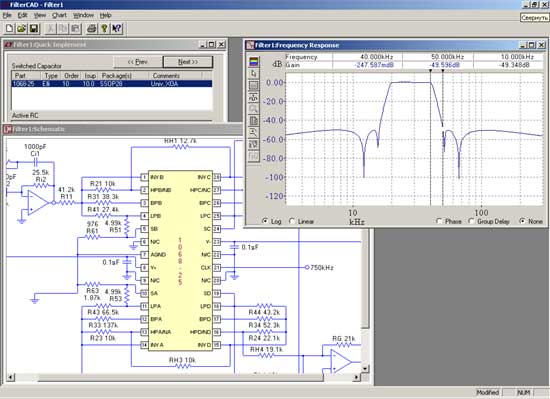Click the Copy toolbar icon
This screenshot has width=550, height=399.
pos(63,28)
